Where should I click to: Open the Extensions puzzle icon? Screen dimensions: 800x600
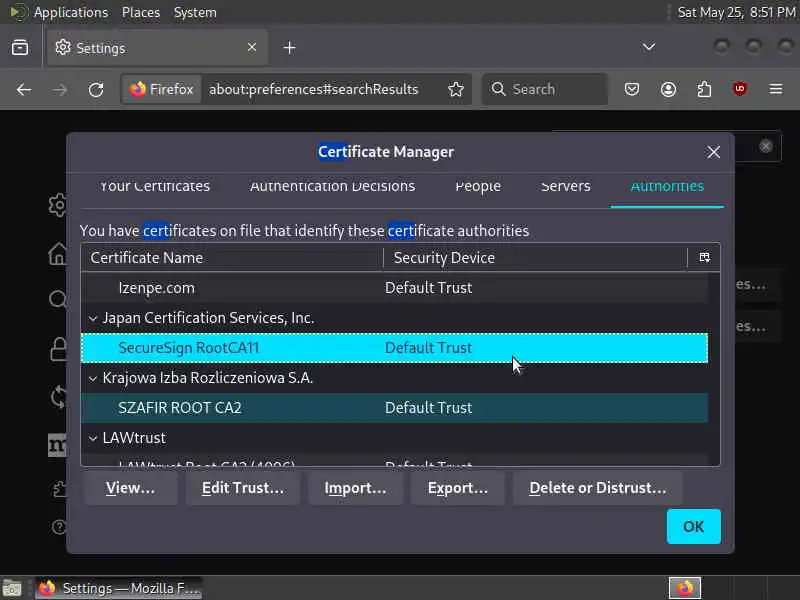[704, 90]
